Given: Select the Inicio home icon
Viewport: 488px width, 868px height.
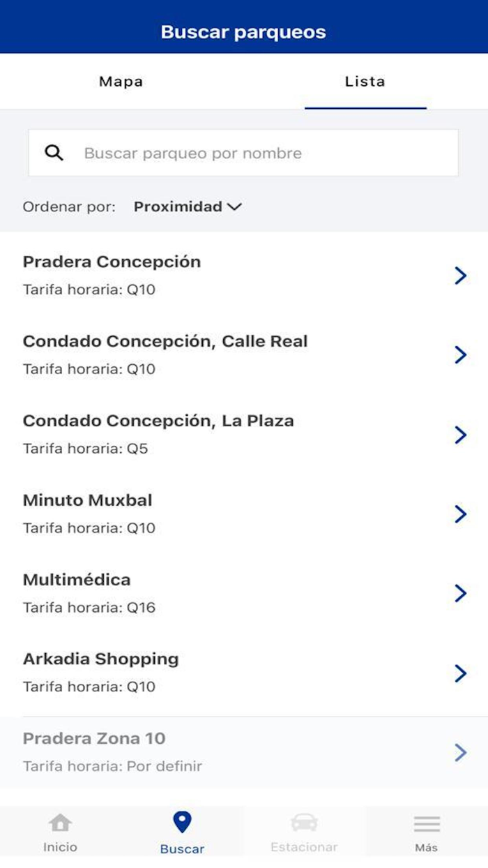Looking at the screenshot, I should coord(60,826).
